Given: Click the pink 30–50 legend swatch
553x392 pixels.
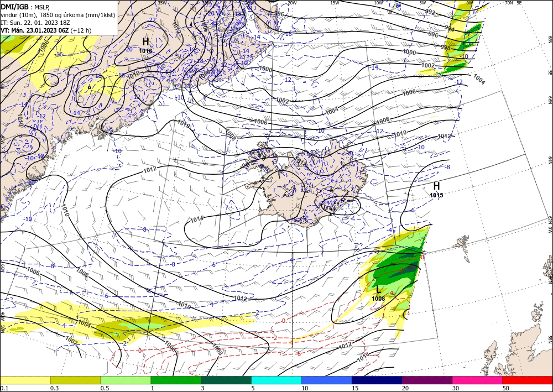Looking at the screenshot, I should pos(477,380).
